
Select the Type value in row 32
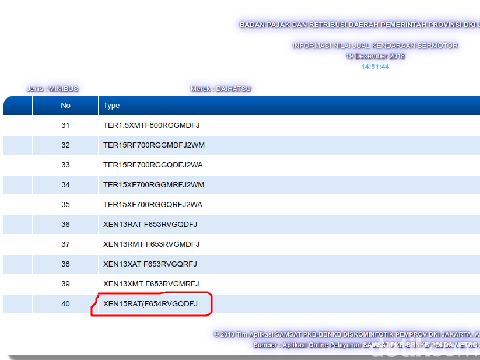click(x=154, y=145)
